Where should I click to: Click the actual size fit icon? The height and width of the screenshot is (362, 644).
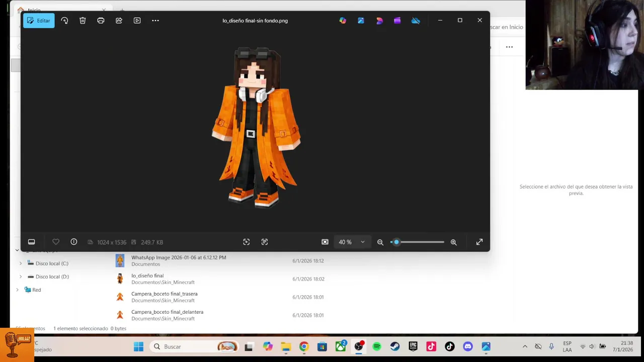tap(325, 242)
